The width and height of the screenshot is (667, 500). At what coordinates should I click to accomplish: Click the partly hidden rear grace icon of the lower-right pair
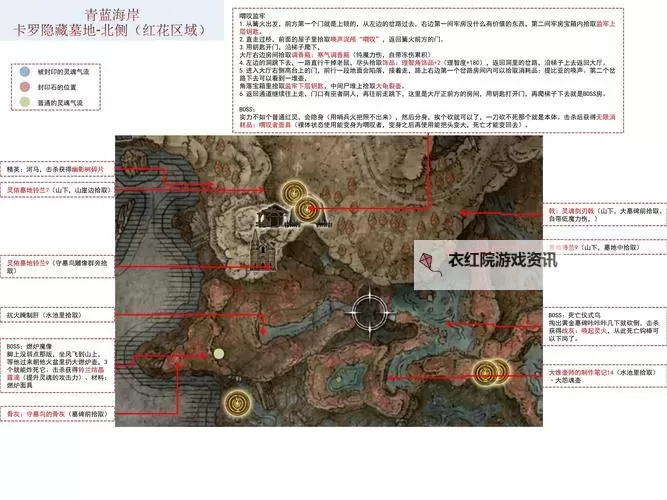[502, 370]
